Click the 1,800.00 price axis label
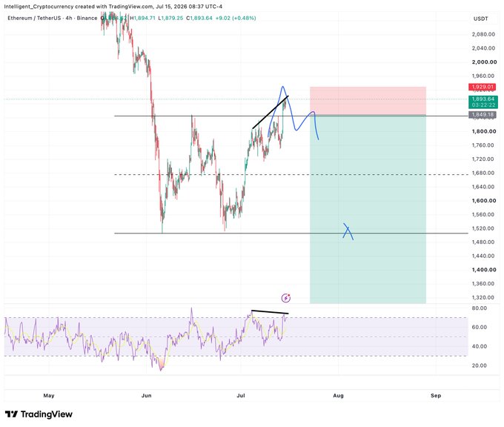Image resolution: width=504 pixels, height=427 pixels. [484, 131]
